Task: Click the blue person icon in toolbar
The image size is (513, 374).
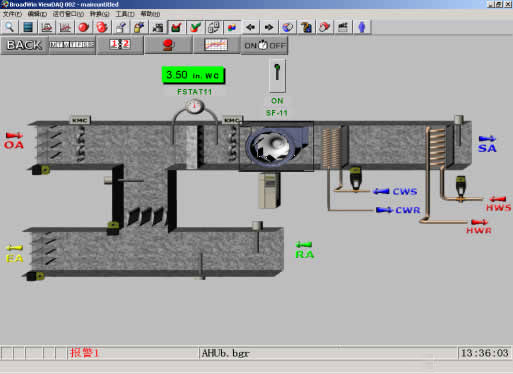Action: coord(362,27)
